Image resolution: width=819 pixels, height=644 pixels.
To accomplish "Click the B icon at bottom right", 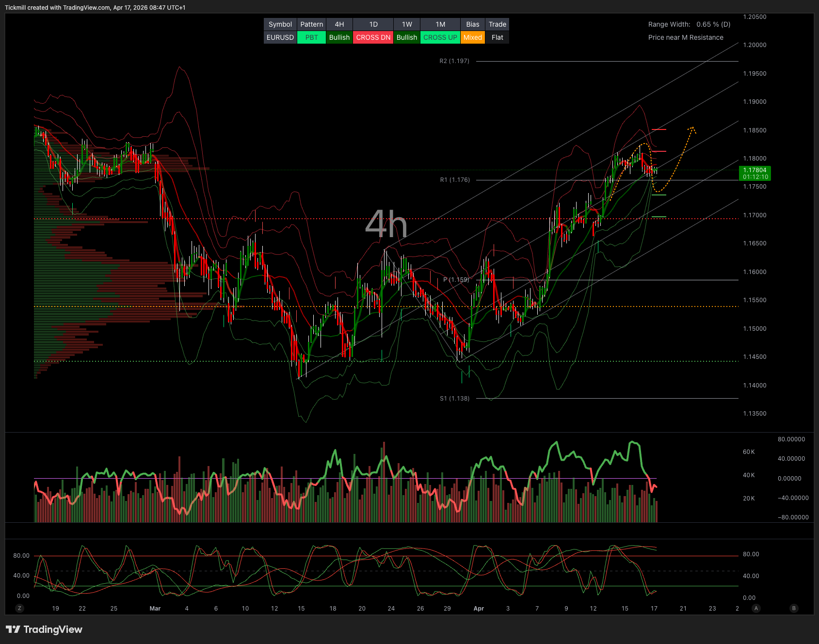I will click(x=794, y=608).
